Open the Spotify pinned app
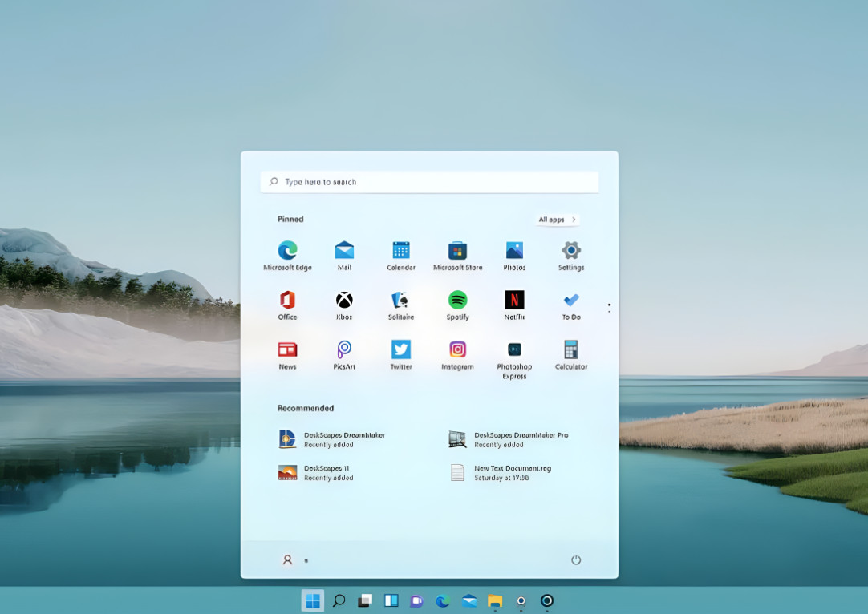 pos(457,301)
